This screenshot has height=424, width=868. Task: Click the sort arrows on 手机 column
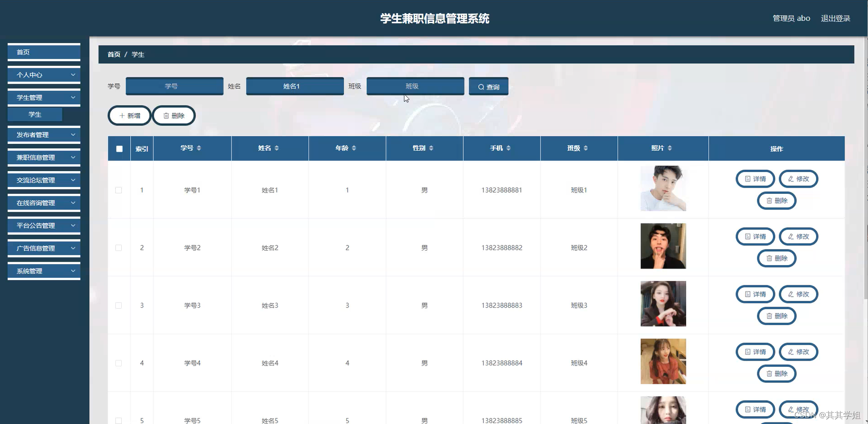tap(508, 148)
